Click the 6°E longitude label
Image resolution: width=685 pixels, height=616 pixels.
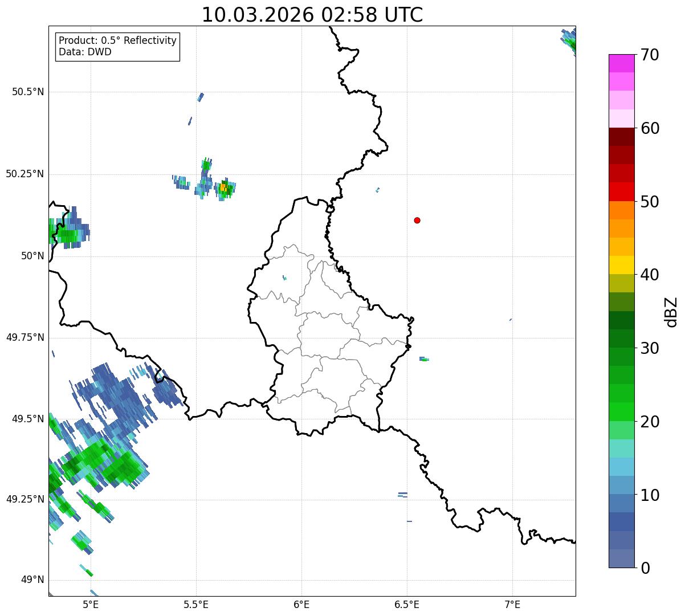[301, 604]
